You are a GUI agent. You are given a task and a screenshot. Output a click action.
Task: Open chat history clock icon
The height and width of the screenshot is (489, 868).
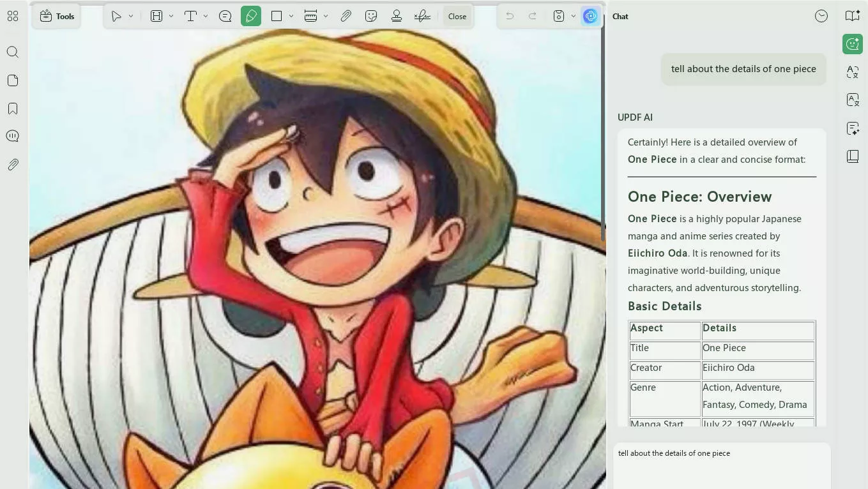(x=821, y=17)
